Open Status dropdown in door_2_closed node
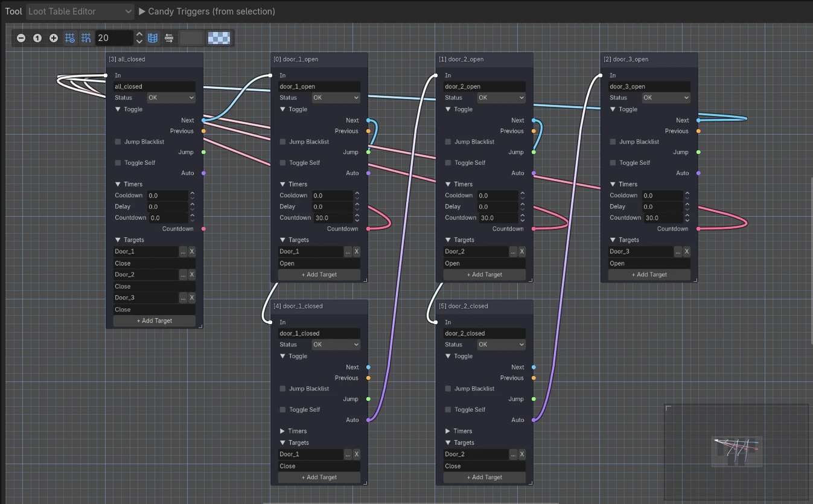Image resolution: width=813 pixels, height=504 pixels. pyautogui.click(x=502, y=344)
